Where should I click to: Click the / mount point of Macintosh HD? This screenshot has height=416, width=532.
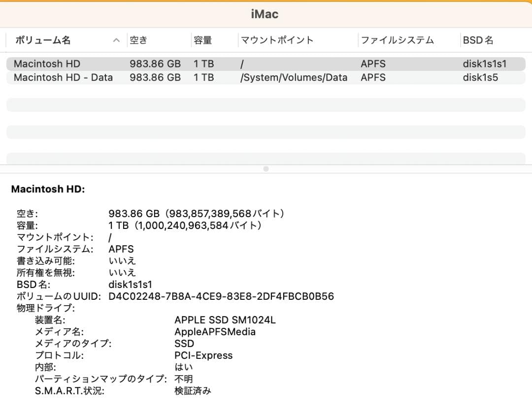point(240,64)
